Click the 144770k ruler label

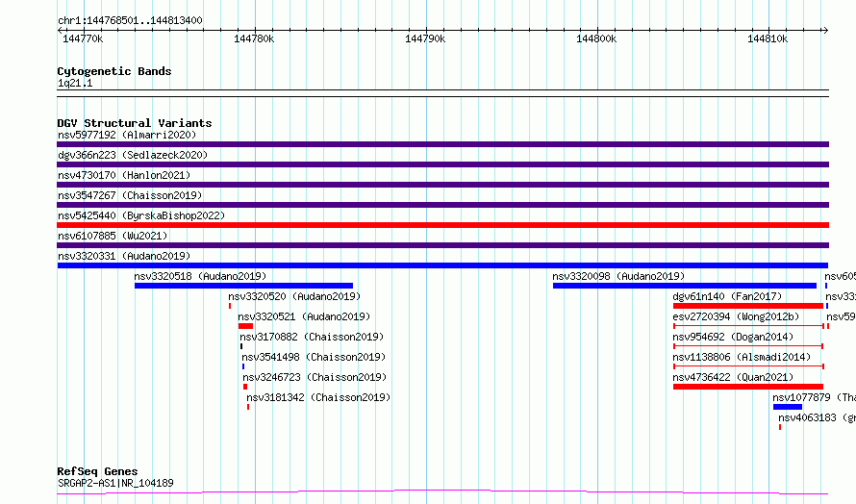coord(83,38)
